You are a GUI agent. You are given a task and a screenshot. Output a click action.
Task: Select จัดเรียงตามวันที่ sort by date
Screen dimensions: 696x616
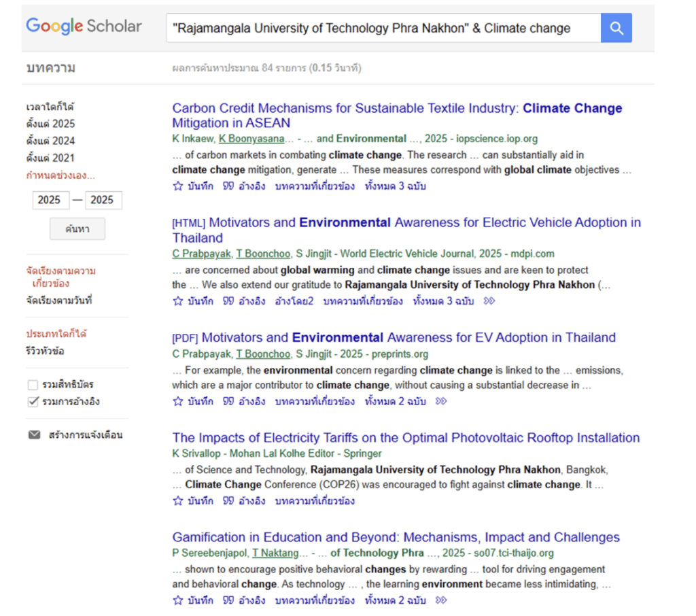58,300
